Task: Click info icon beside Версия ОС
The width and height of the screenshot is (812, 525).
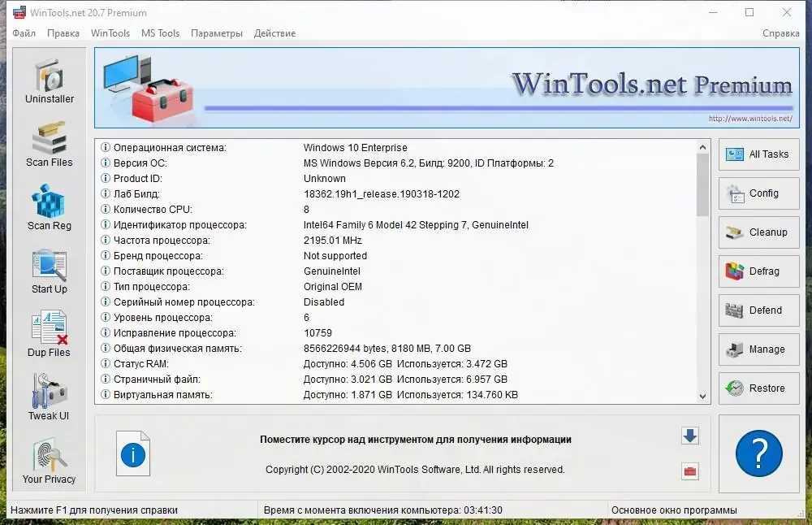Action: pos(105,163)
